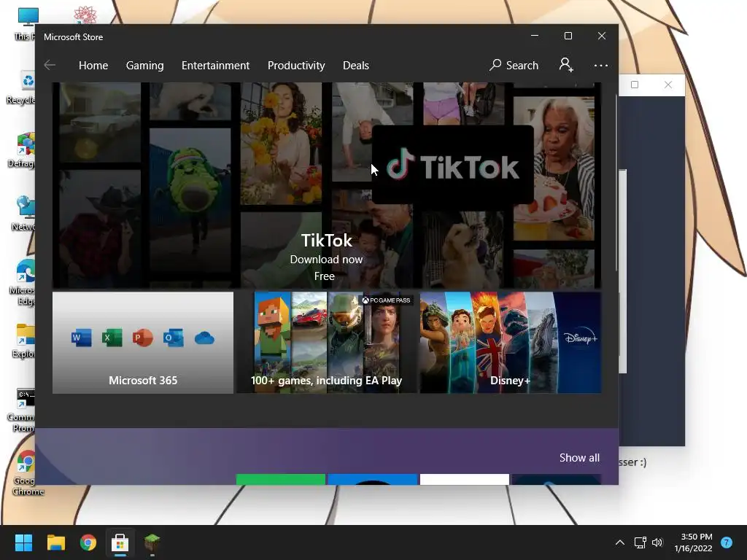The image size is (747, 560).
Task: Switch to the Entertainment tab
Action: 215,65
